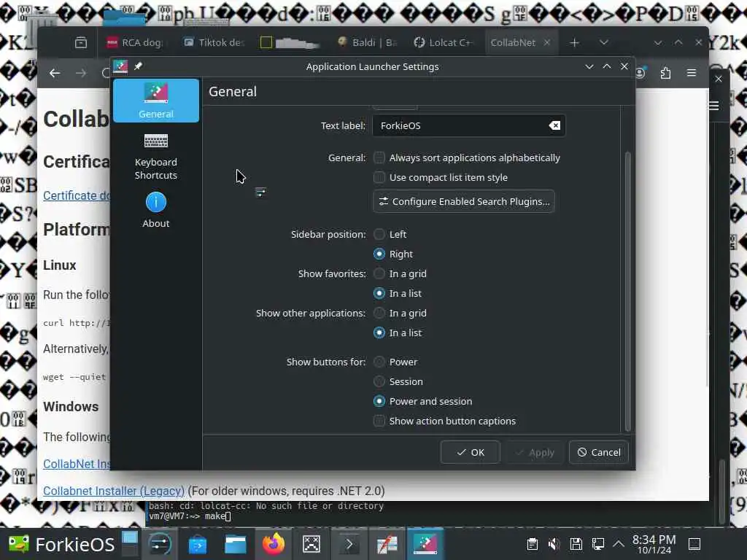Switch to Firefox in taskbar
The width and height of the screenshot is (747, 560).
[273, 544]
